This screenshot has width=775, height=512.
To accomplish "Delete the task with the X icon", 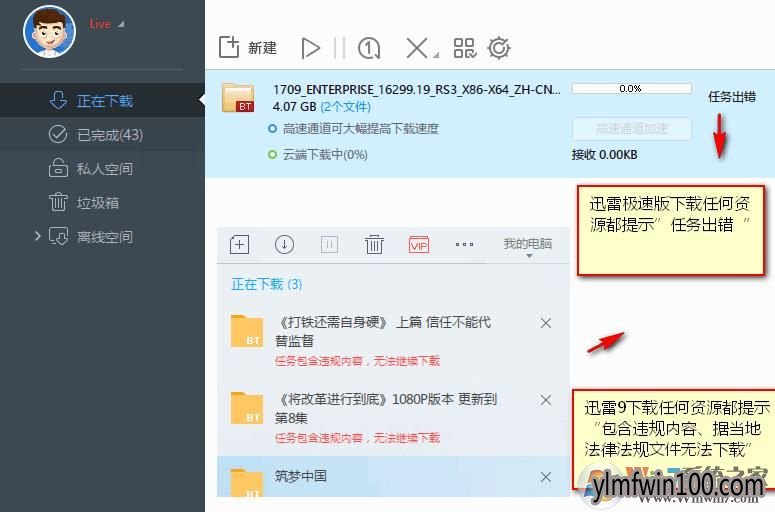I will tap(417, 48).
